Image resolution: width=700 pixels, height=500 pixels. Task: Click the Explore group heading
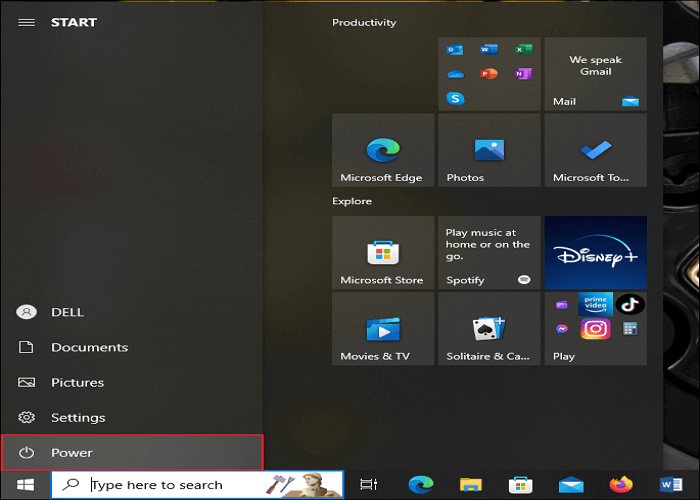click(x=352, y=201)
